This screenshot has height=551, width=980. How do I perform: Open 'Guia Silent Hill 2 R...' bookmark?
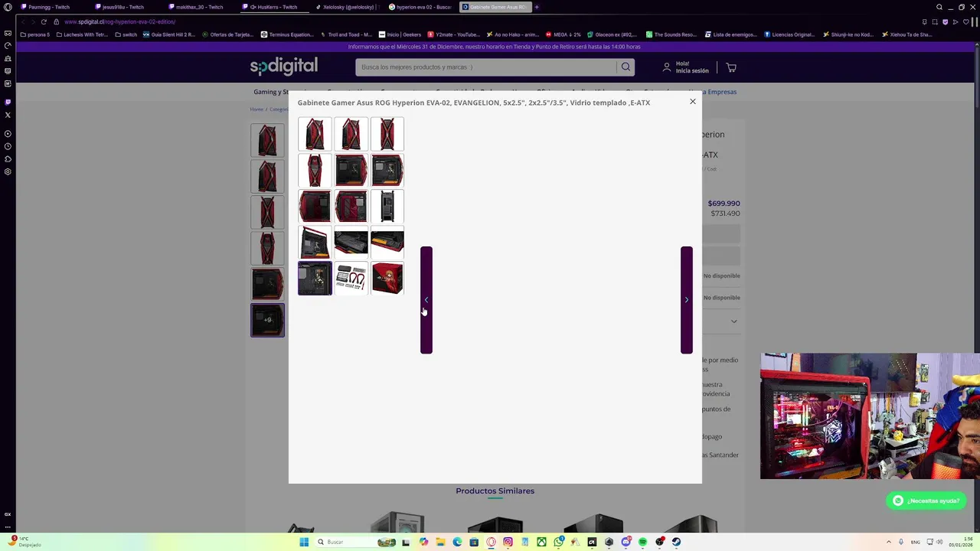tap(168, 34)
